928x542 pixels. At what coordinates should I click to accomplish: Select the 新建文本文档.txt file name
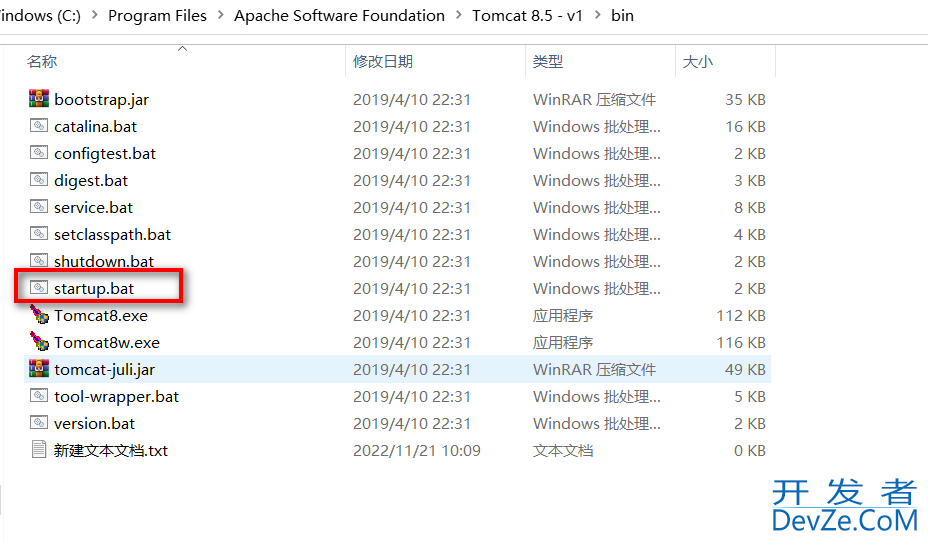(x=111, y=451)
